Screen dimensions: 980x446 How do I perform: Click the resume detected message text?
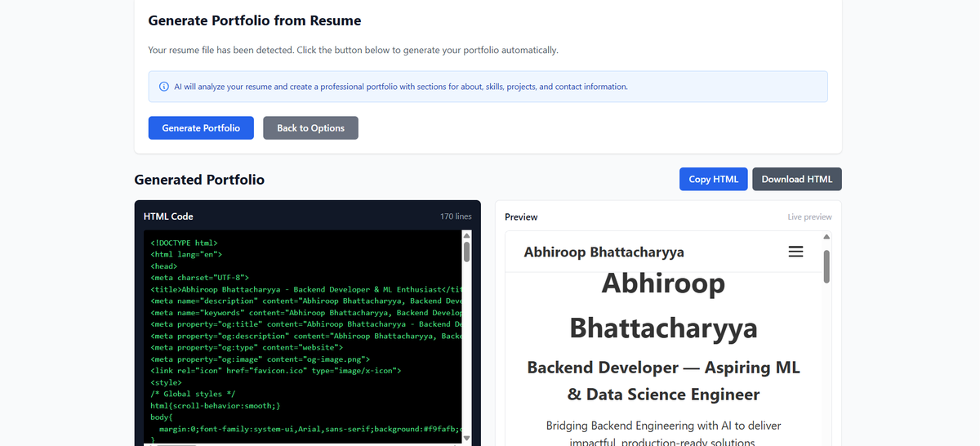(x=353, y=50)
